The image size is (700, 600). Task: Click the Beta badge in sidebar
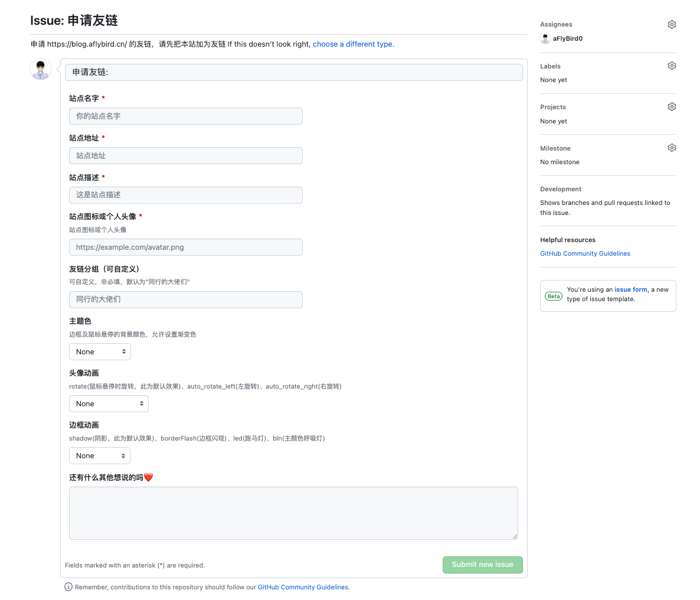pyautogui.click(x=554, y=296)
